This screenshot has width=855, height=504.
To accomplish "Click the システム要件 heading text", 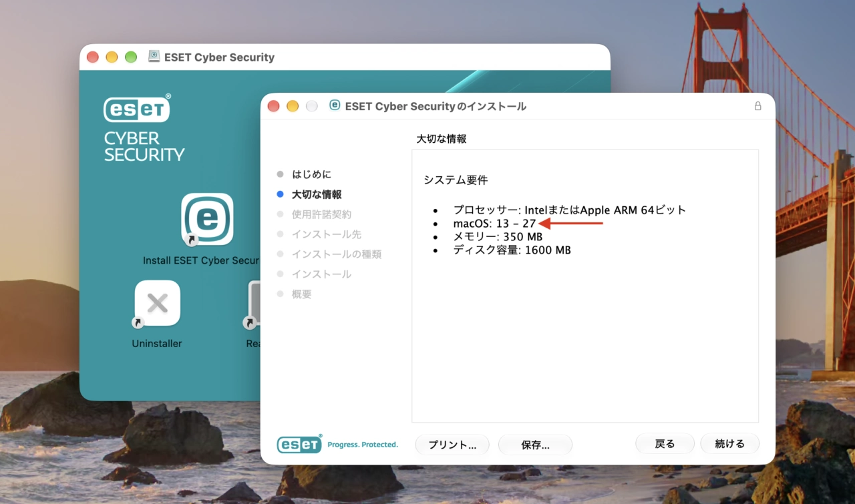I will tap(456, 180).
